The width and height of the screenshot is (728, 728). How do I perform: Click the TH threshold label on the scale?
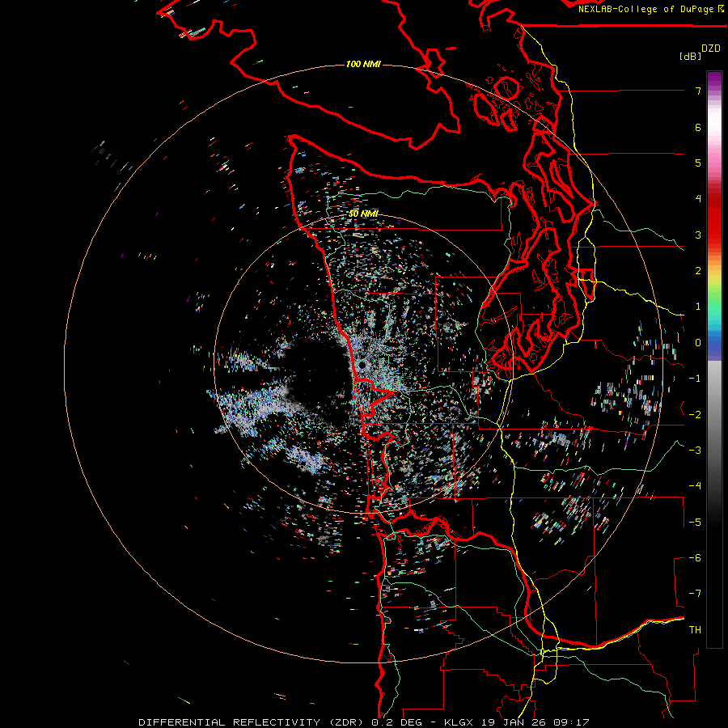pyautogui.click(x=695, y=630)
